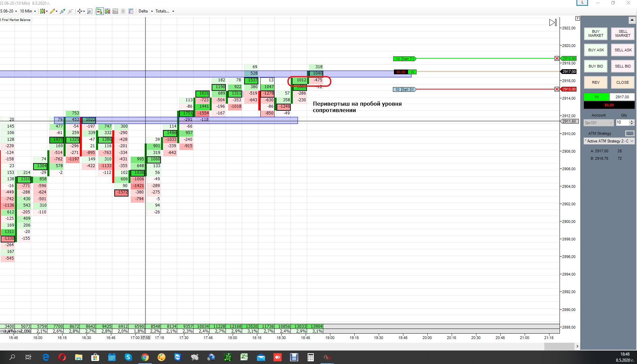This screenshot has height=364, width=637.
Task: Open ATM Strategy settings ellipsis button
Action: 630,133
